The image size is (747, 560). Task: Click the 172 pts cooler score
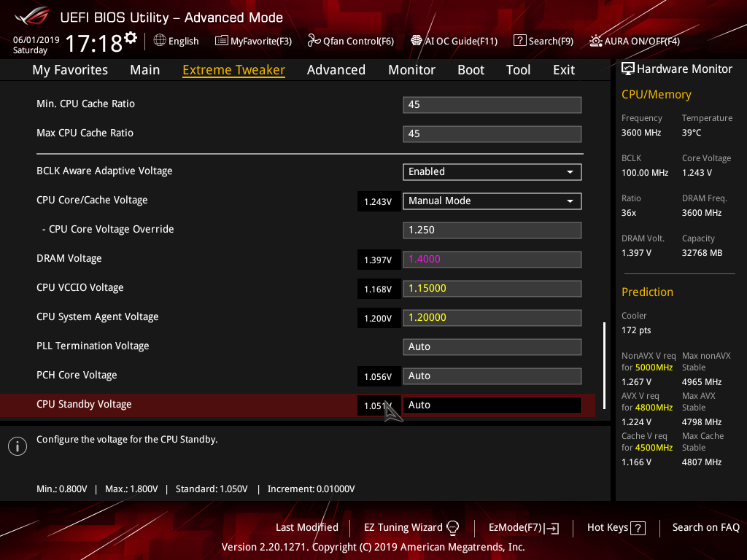pyautogui.click(x=636, y=330)
